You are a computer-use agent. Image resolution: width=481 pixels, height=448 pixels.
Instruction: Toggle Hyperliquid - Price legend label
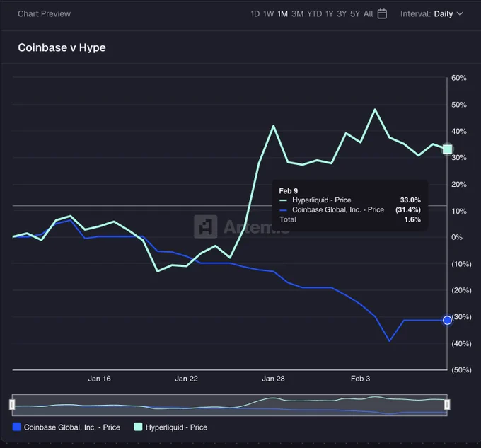click(x=176, y=427)
